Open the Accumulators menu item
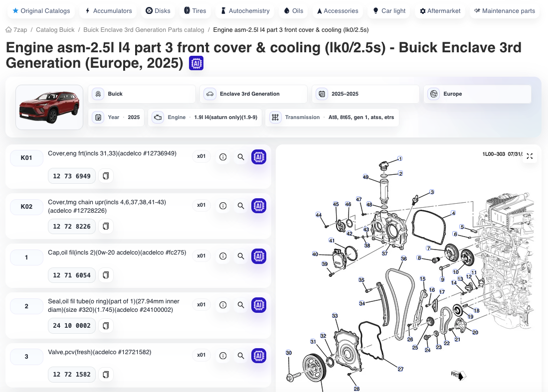The height and width of the screenshot is (392, 548). pos(109,11)
